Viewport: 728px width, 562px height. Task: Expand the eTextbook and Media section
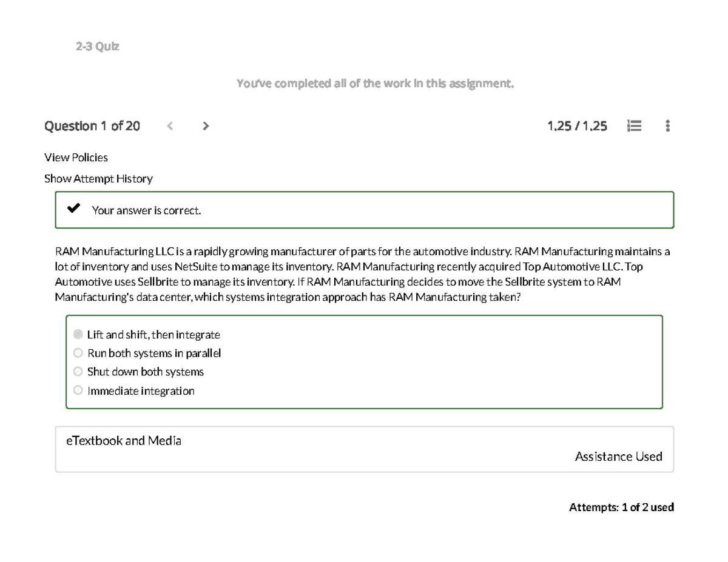123,441
